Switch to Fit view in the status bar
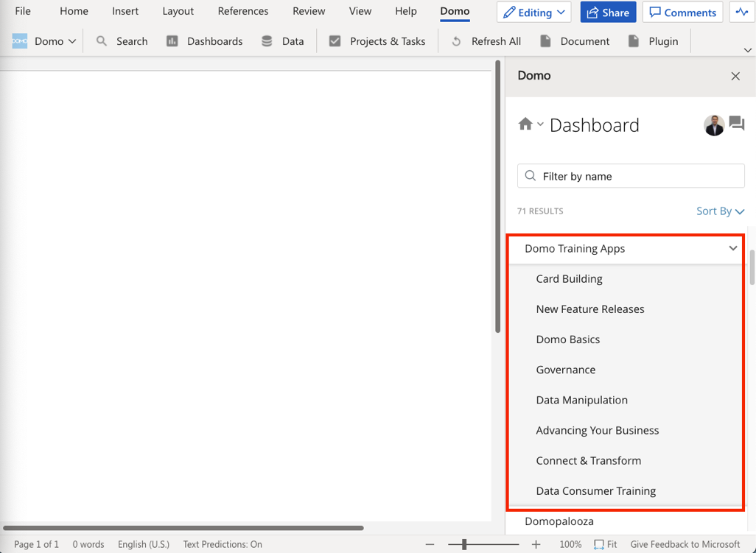Screen dimensions: 756x553 pyautogui.click(x=606, y=544)
